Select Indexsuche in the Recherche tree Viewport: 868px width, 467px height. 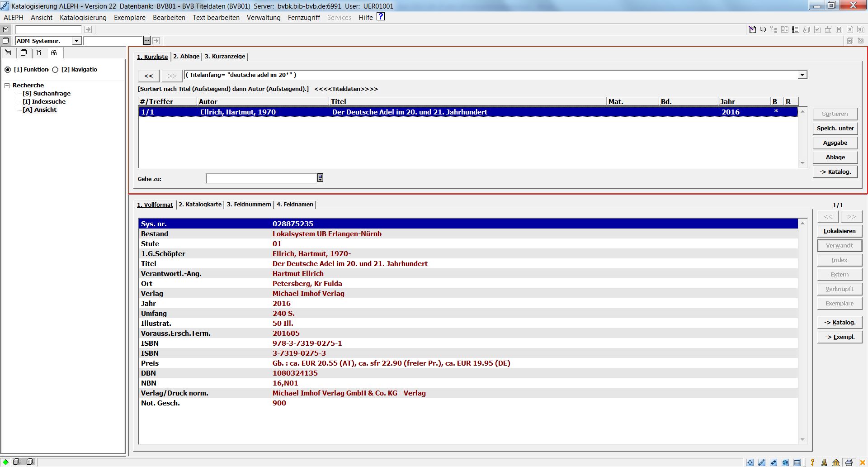pyautogui.click(x=44, y=102)
